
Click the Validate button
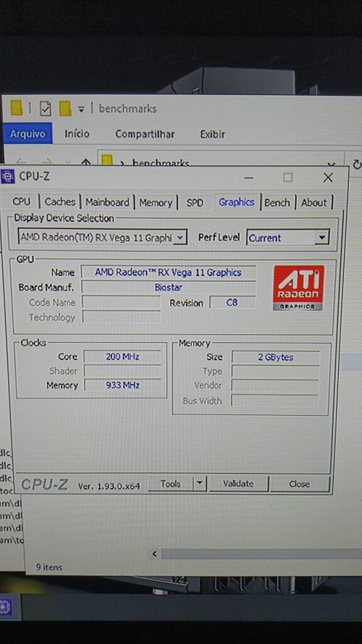pyautogui.click(x=238, y=484)
